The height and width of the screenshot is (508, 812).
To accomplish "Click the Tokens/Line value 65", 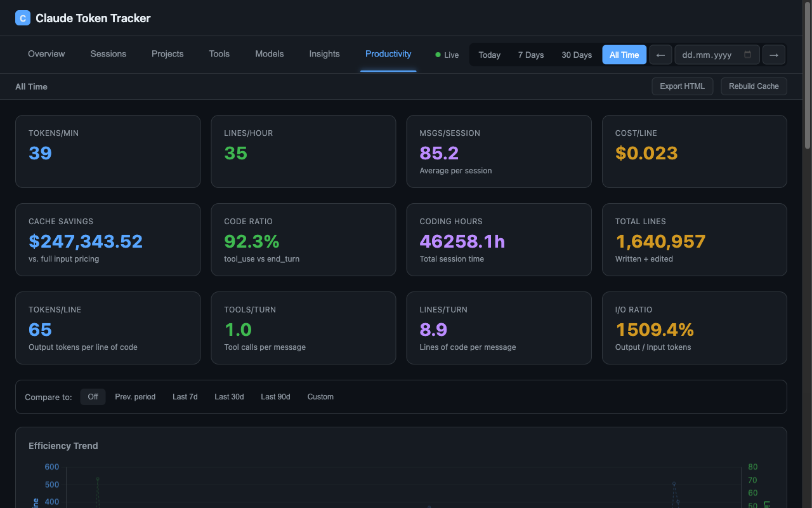I will coord(40,330).
